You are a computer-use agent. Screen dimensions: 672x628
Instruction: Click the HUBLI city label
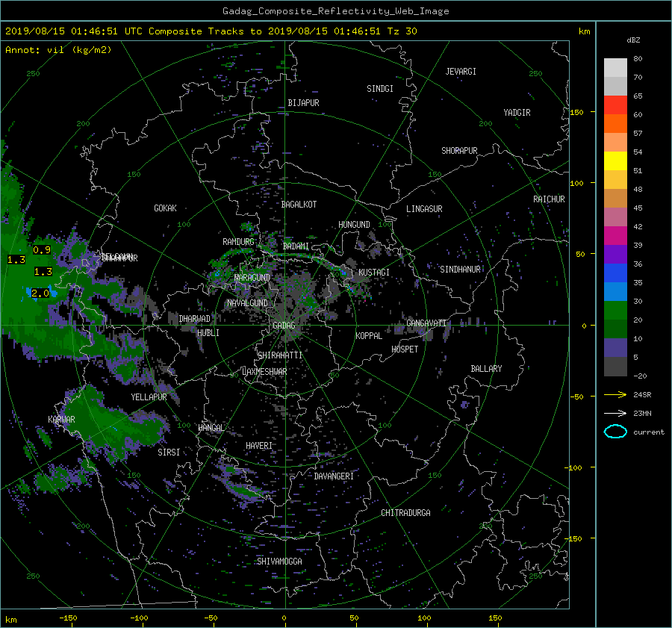coord(208,333)
